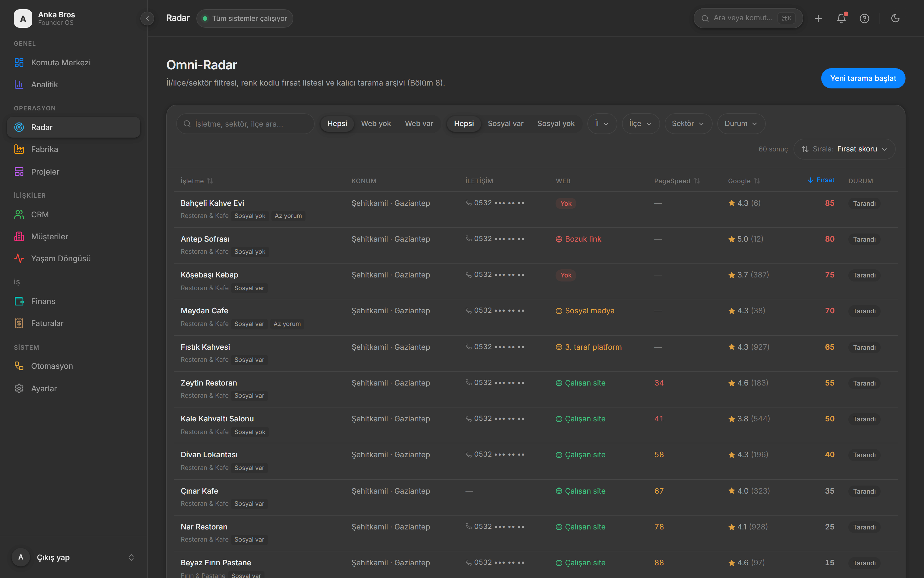Click star icon in Antep Sofrası rating

(x=732, y=239)
